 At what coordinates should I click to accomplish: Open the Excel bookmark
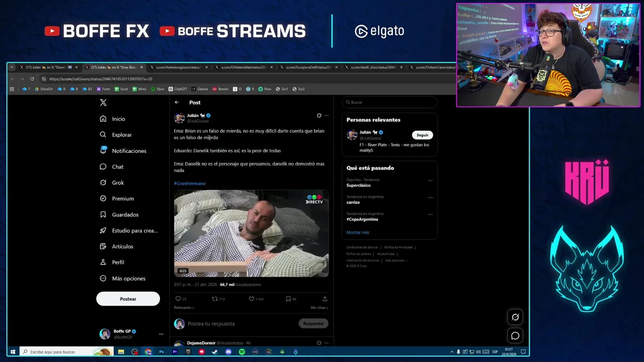coord(121,89)
